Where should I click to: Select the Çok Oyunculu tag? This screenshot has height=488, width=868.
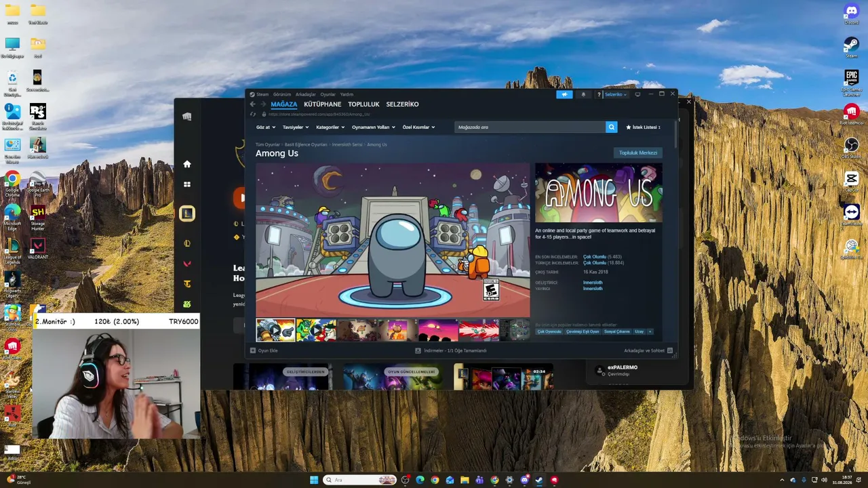(x=549, y=331)
